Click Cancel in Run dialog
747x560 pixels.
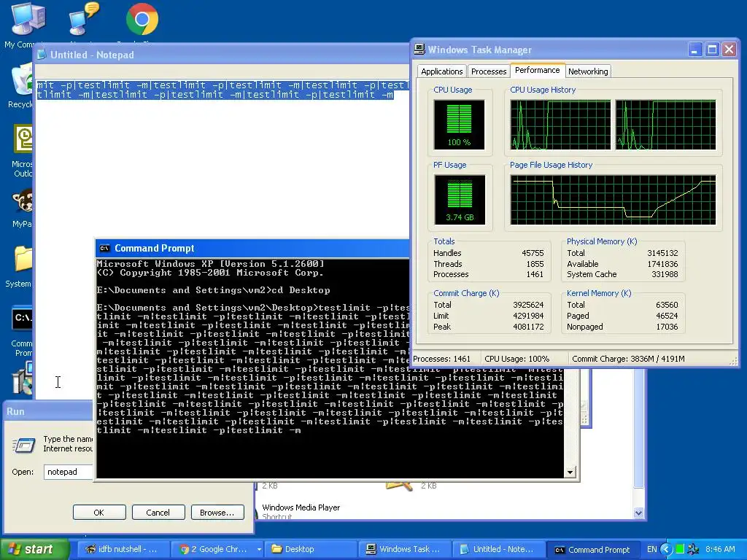pos(158,513)
